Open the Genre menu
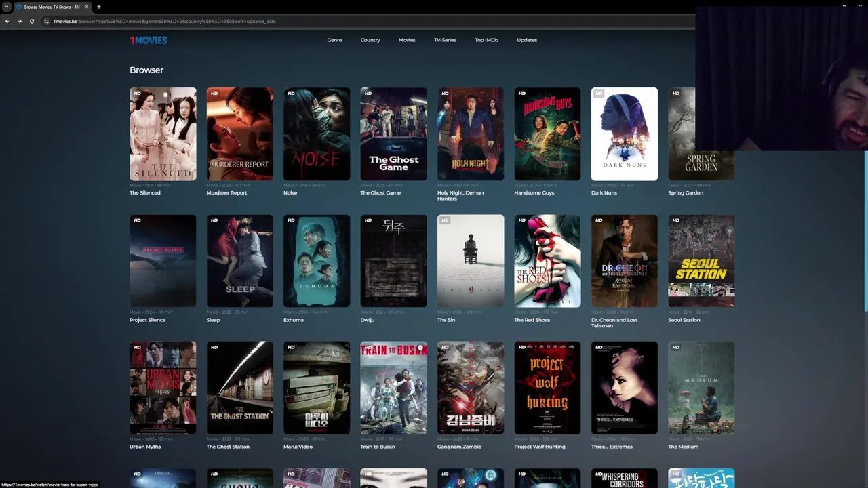The width and height of the screenshot is (868, 488). (334, 40)
